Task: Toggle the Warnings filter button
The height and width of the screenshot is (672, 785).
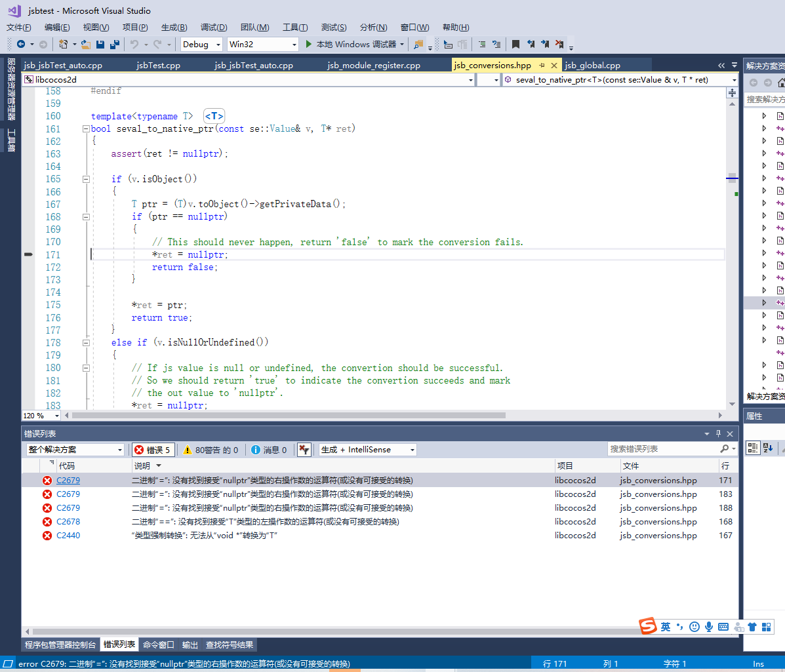Action: tap(211, 450)
